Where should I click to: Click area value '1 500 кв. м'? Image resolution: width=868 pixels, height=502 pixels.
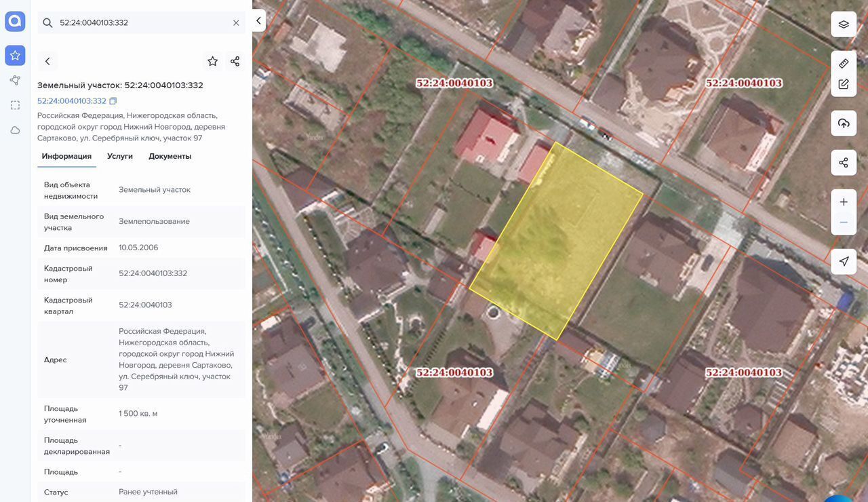(138, 414)
